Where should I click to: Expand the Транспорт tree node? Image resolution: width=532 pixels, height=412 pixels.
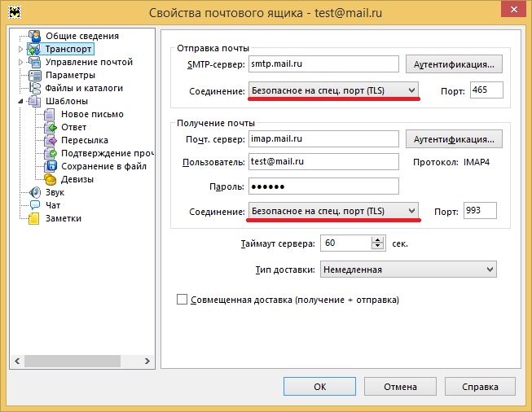pos(20,49)
